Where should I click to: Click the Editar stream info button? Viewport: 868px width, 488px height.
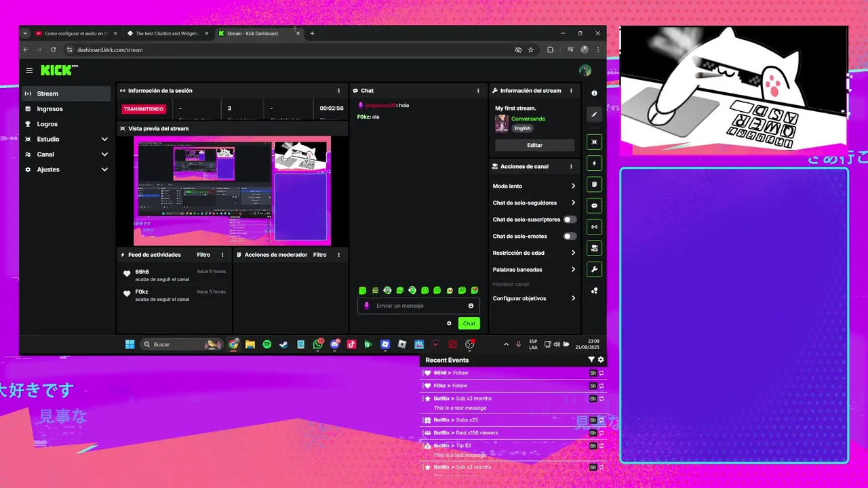pyautogui.click(x=534, y=145)
